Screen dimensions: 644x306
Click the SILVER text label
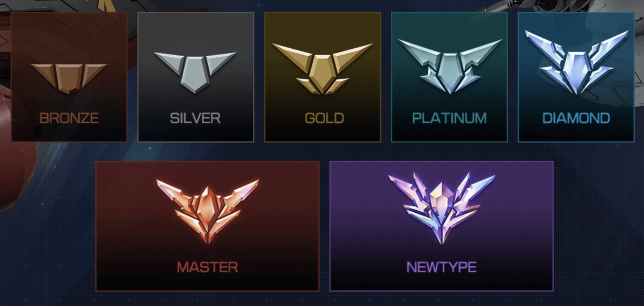click(195, 118)
